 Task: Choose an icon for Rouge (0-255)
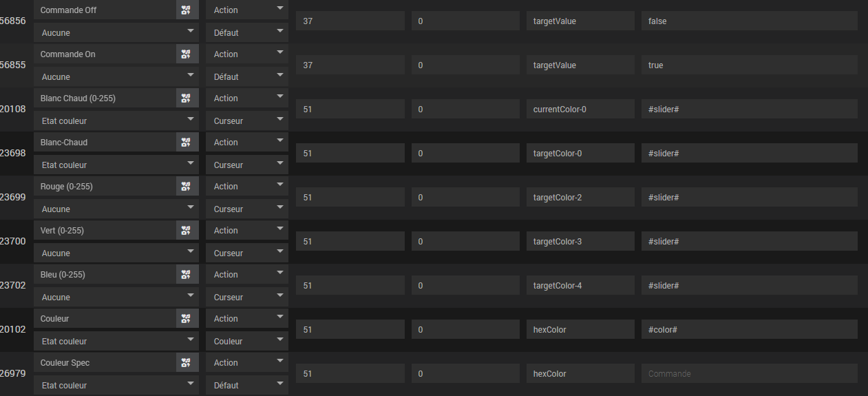pos(187,187)
